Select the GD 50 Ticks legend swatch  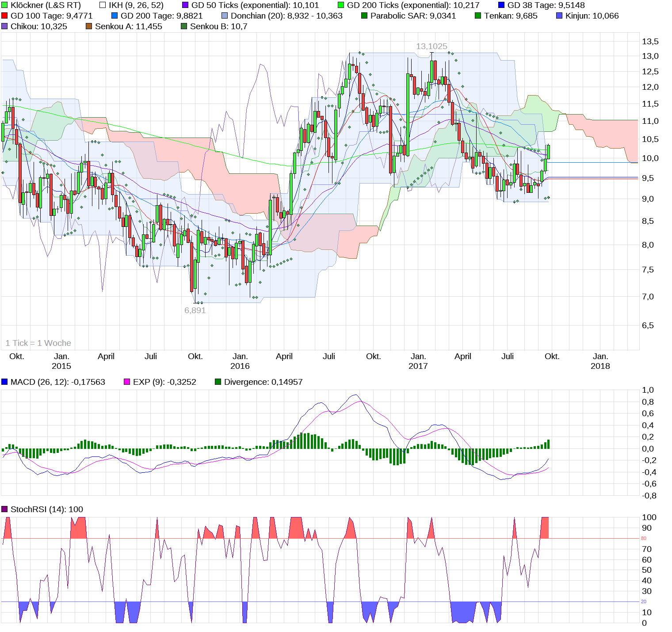[185, 5]
